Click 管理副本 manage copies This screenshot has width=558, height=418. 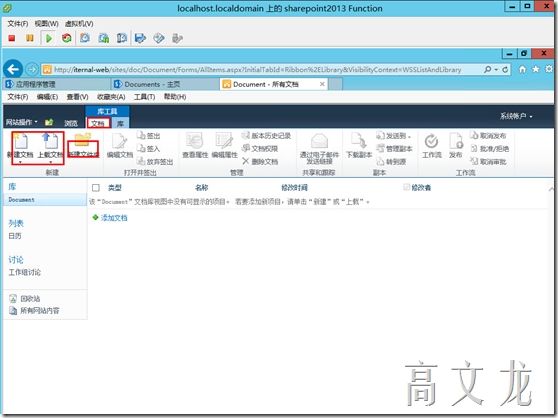394,148
